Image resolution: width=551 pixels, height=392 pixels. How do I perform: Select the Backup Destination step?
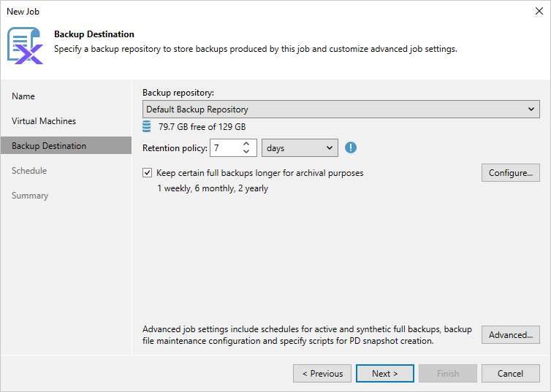49,146
